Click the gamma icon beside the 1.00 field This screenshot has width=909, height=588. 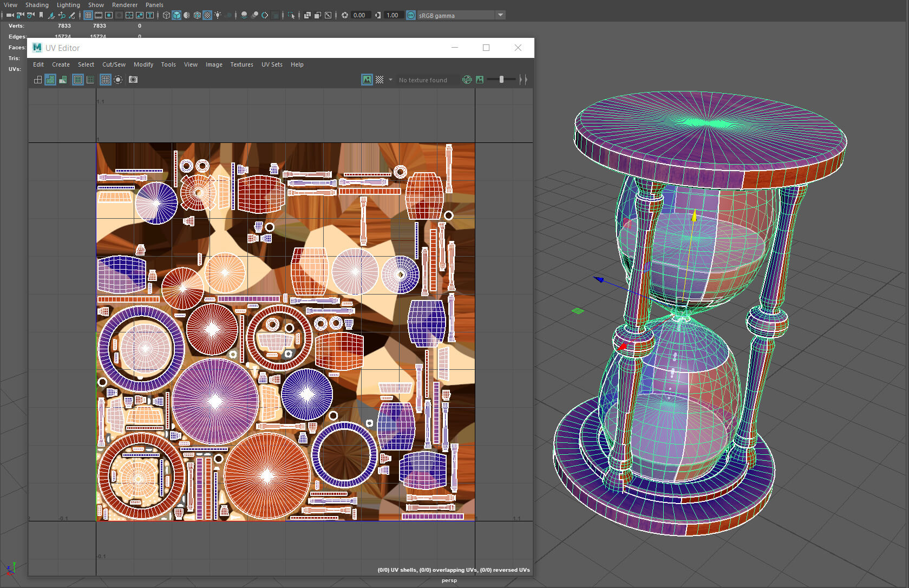[x=378, y=15]
